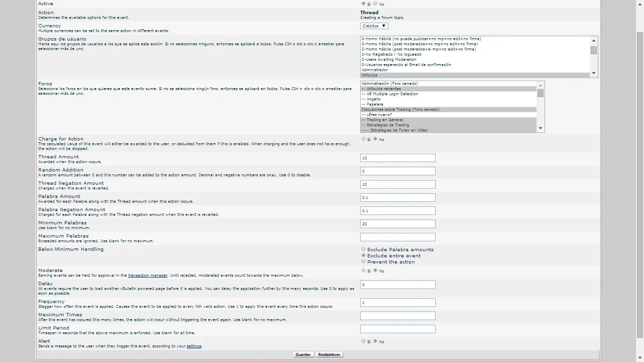Focus the empty Maximum Palabras field
Image resolution: width=644 pixels, height=362 pixels.
click(398, 237)
